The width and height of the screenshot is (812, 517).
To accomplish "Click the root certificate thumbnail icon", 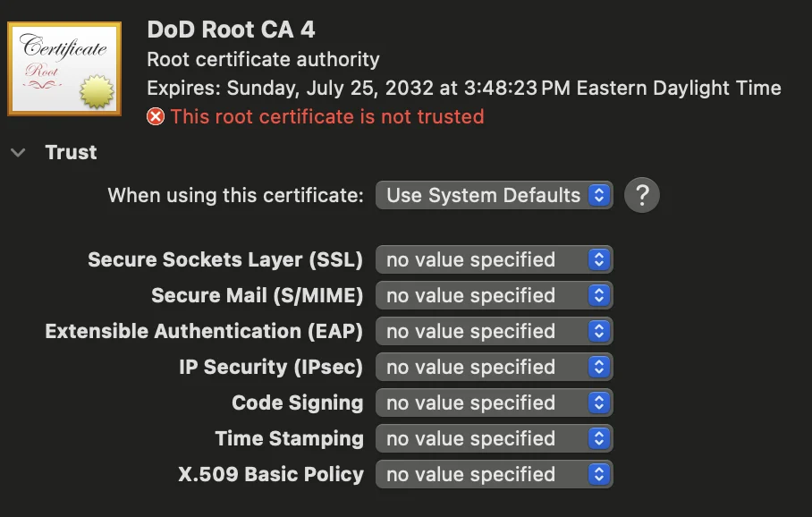I will [64, 68].
